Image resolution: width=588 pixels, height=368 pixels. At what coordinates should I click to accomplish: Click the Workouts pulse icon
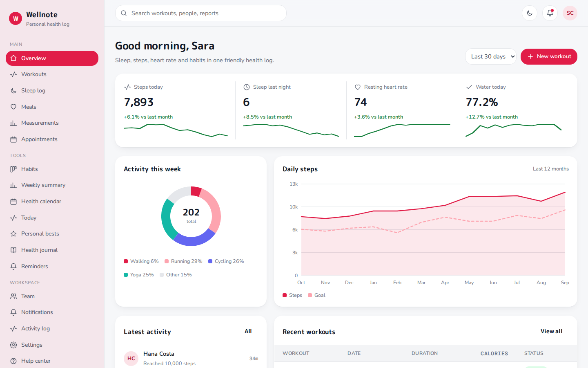(x=13, y=74)
